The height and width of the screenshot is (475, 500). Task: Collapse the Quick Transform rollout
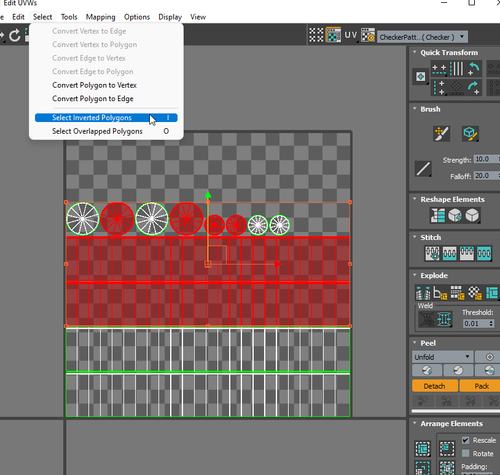click(415, 52)
